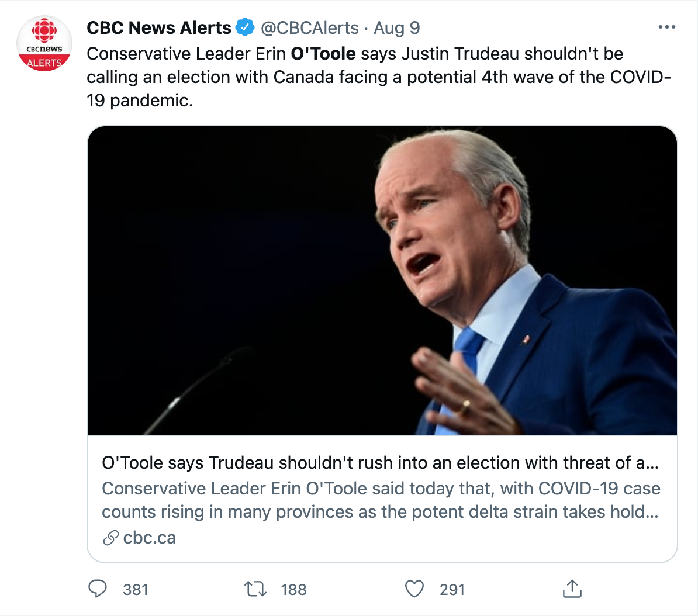This screenshot has height=616, width=698.
Task: Click the 188 retweets count
Action: pyautogui.click(x=294, y=589)
